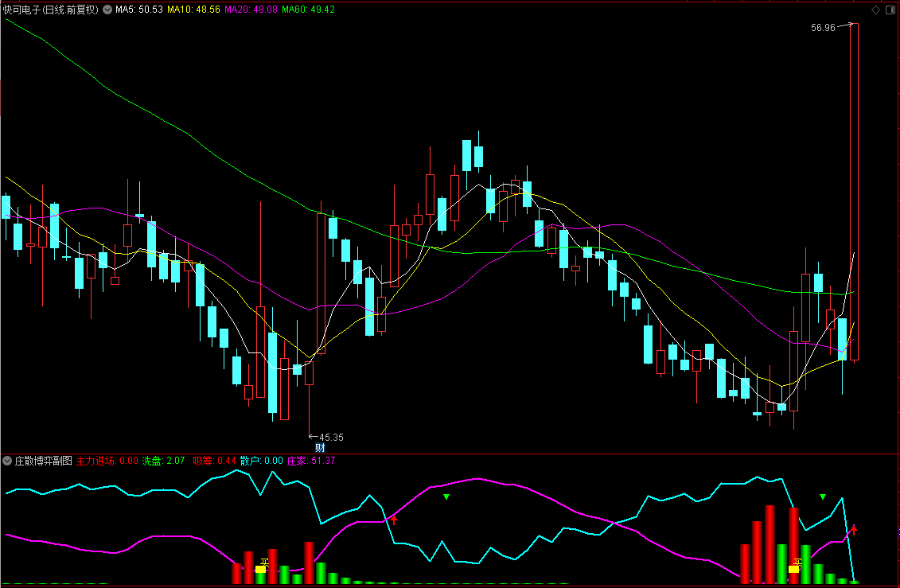
Task: Click the 45.35 low price label
Action: coord(331,437)
